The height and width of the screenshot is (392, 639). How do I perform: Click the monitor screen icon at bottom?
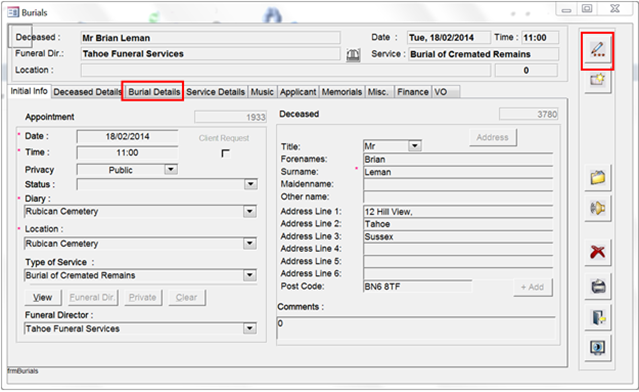(x=597, y=348)
